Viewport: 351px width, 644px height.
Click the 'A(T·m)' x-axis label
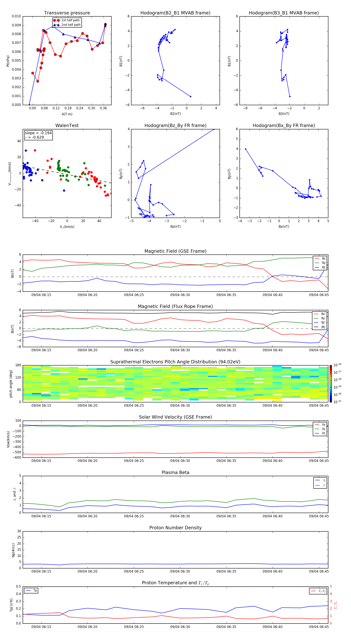pyautogui.click(x=67, y=114)
